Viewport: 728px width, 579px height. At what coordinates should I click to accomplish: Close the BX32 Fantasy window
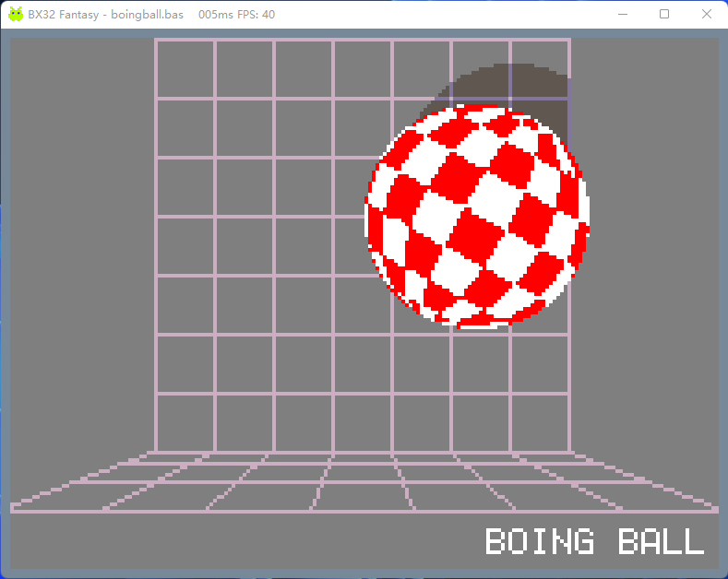point(706,15)
